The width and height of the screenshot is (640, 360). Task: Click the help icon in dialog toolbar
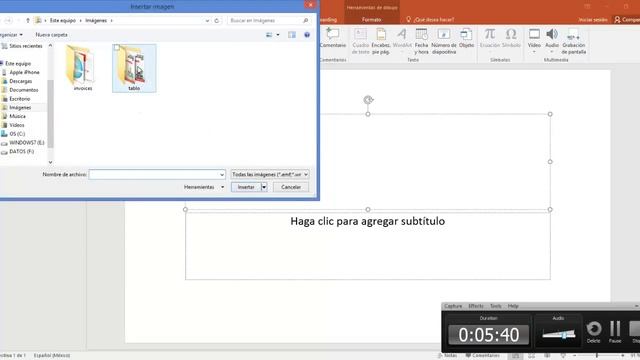click(307, 35)
